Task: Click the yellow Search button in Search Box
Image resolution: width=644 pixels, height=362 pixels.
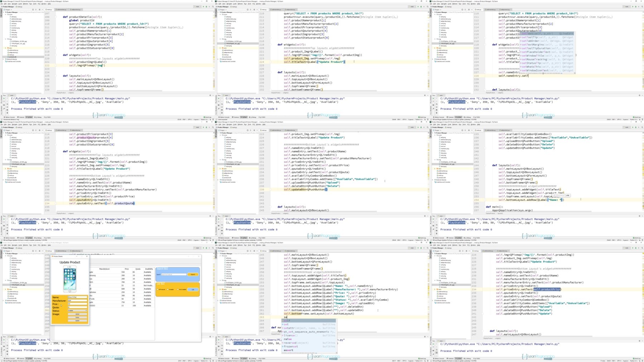Action: click(x=193, y=274)
